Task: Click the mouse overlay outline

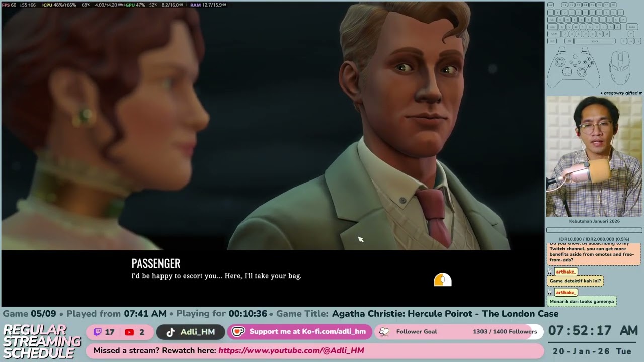Action: click(620, 68)
